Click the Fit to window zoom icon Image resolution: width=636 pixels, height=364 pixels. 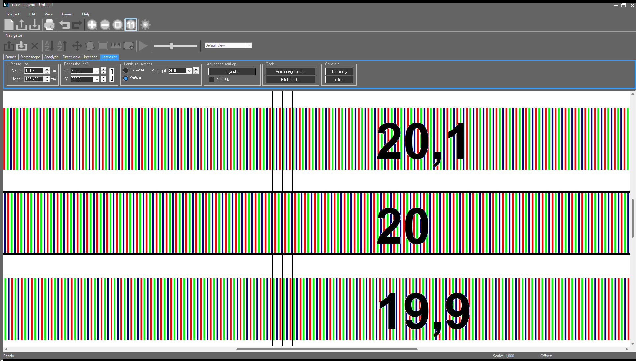pos(118,25)
